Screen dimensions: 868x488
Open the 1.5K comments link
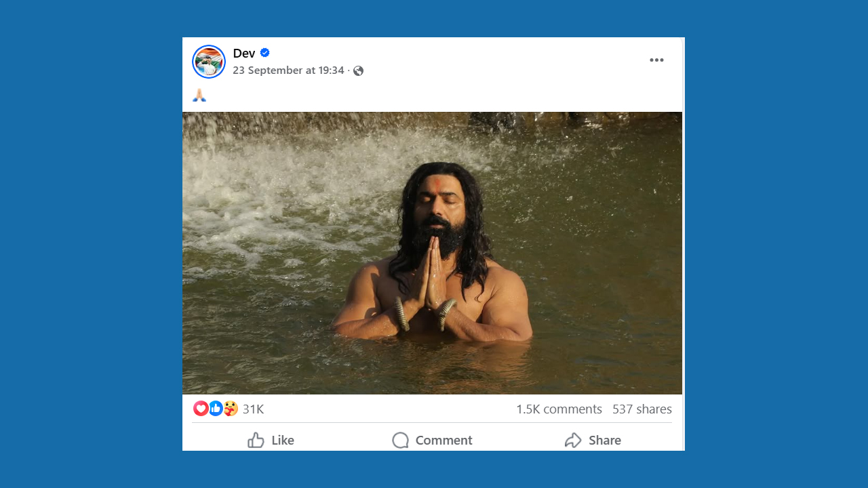[x=559, y=409]
